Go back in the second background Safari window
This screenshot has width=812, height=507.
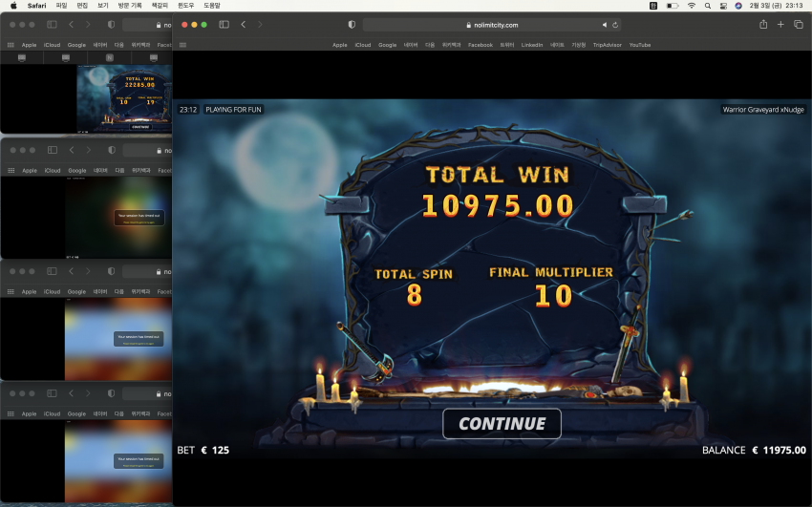click(72, 150)
